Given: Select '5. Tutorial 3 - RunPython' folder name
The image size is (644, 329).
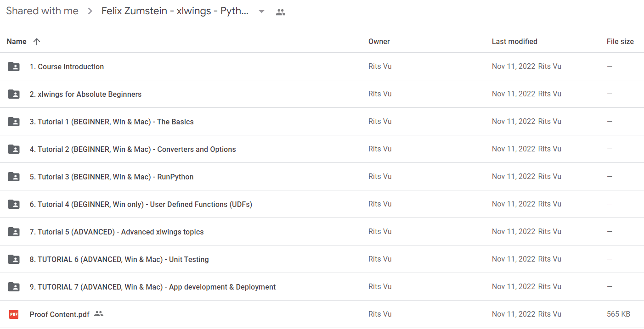Looking at the screenshot, I should pyautogui.click(x=112, y=177).
